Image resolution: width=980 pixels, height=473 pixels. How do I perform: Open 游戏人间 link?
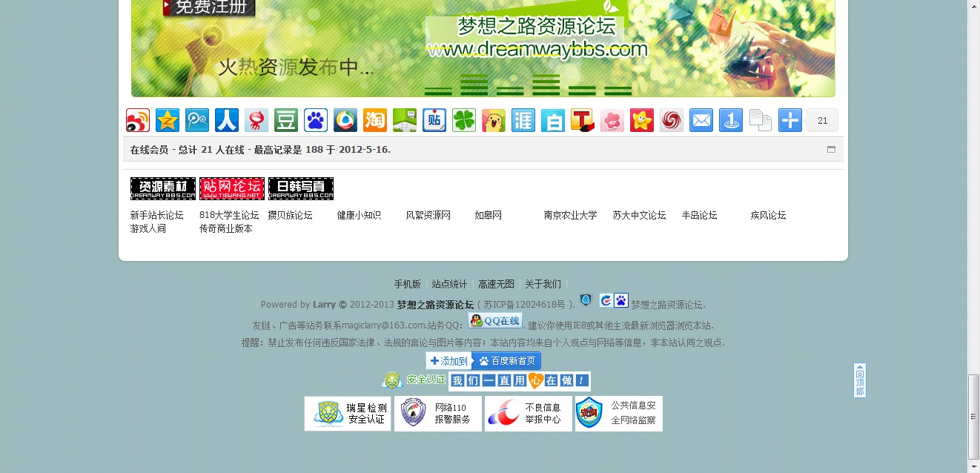[148, 228]
